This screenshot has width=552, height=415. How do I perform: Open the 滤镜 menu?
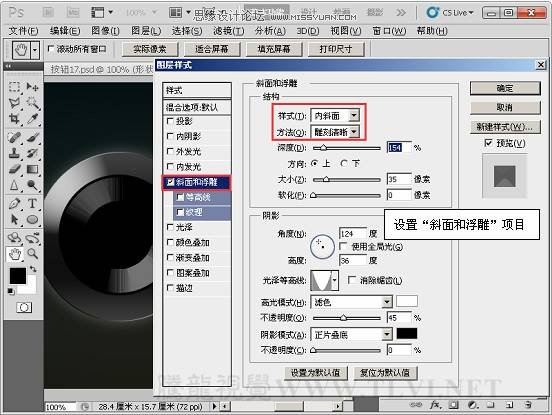(229, 31)
